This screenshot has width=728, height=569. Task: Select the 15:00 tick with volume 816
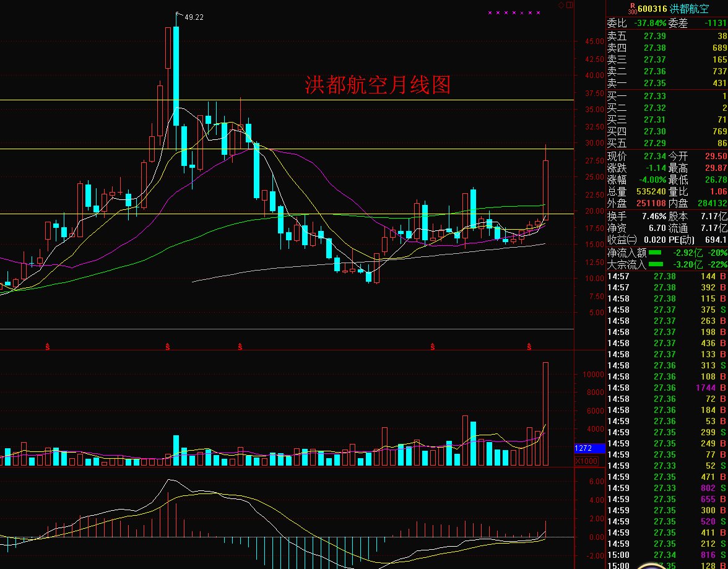[667, 555]
